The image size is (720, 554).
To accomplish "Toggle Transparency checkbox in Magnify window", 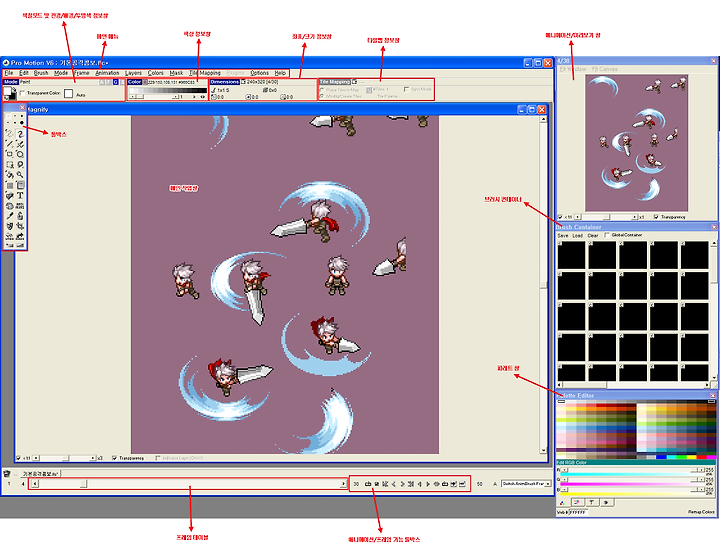I will click(x=115, y=458).
